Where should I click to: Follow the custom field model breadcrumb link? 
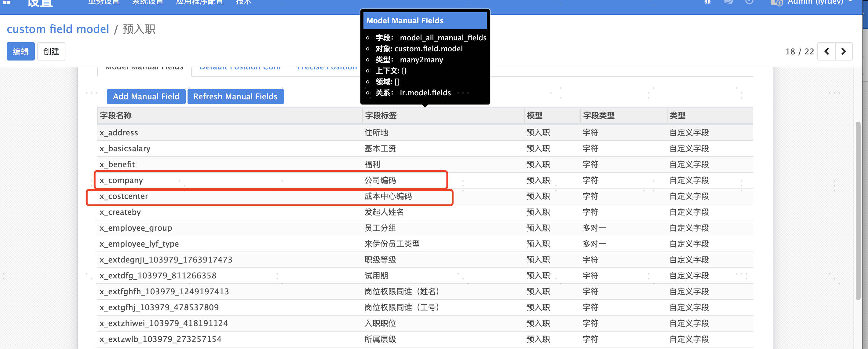click(x=58, y=29)
